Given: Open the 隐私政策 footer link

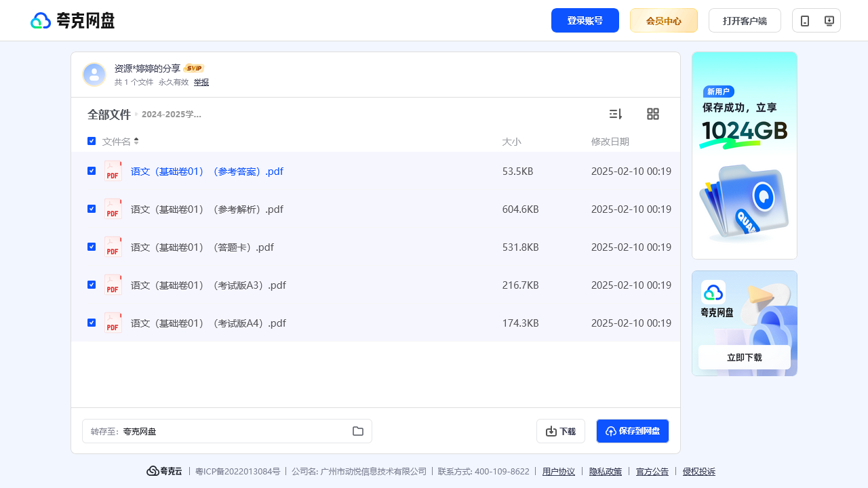Looking at the screenshot, I should point(606,472).
